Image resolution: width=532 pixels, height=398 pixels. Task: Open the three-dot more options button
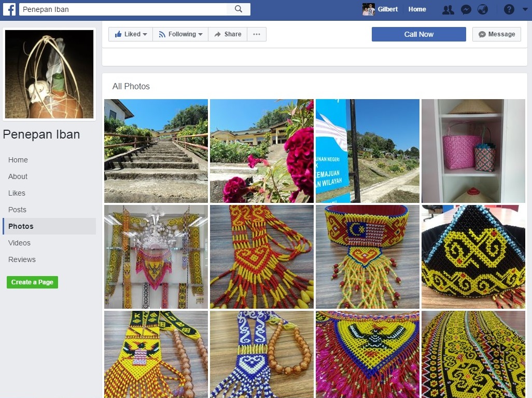point(257,34)
